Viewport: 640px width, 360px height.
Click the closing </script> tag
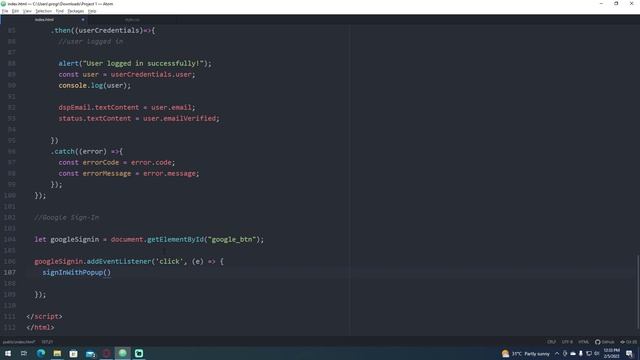[x=44, y=316]
